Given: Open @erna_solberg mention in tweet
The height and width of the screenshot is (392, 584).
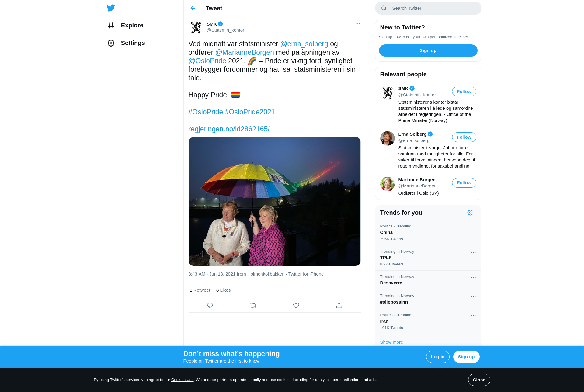Looking at the screenshot, I should coord(304,44).
